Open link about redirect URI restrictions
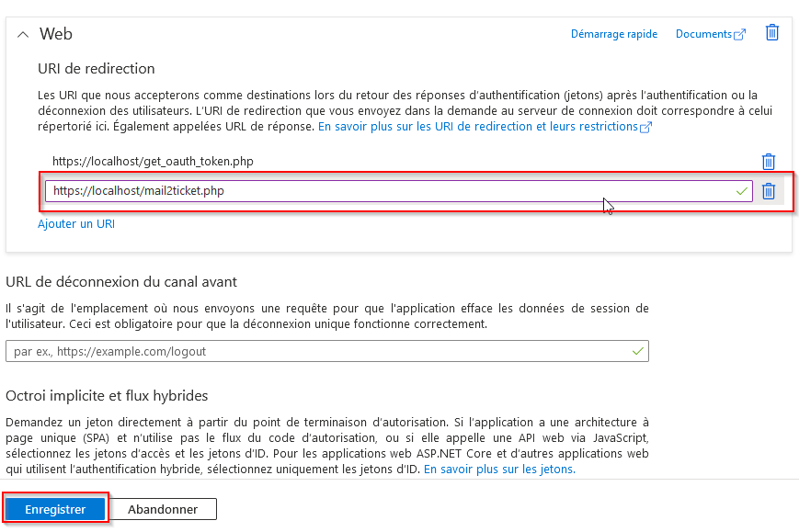Screen dimensions: 799x532 pyautogui.click(x=478, y=126)
